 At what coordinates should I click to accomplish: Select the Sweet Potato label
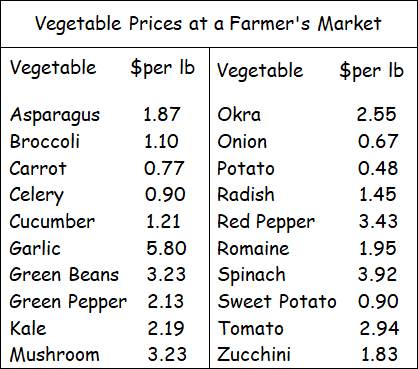pyautogui.click(x=277, y=301)
